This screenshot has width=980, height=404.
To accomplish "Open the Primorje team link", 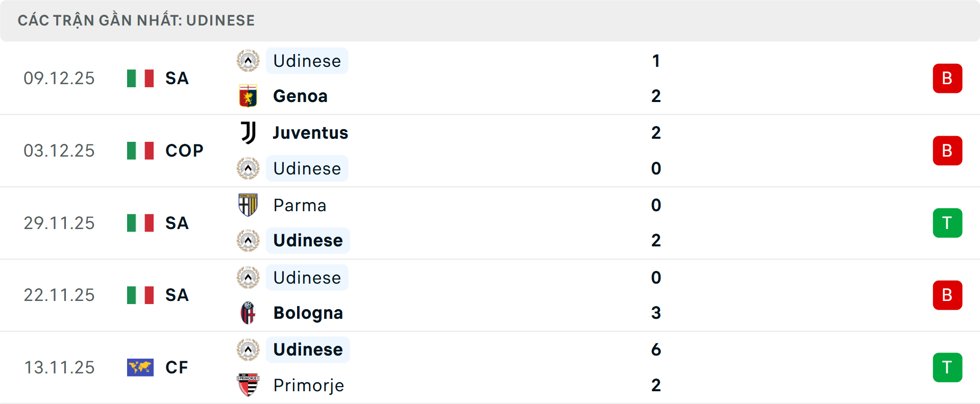I will tap(308, 385).
